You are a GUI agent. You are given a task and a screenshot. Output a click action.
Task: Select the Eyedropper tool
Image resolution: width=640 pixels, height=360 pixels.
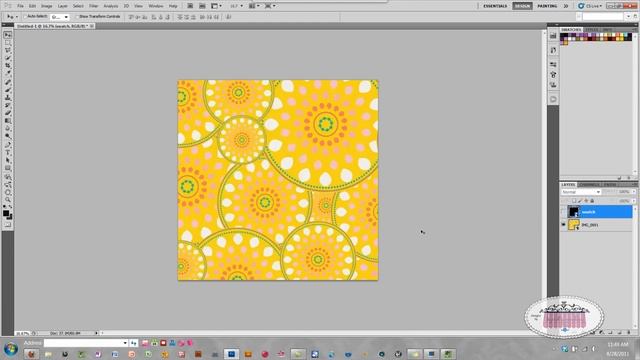(8, 74)
